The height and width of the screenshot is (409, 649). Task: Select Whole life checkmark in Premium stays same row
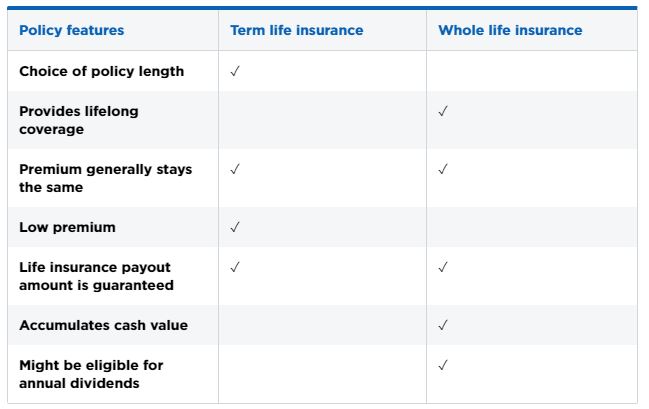tap(443, 169)
